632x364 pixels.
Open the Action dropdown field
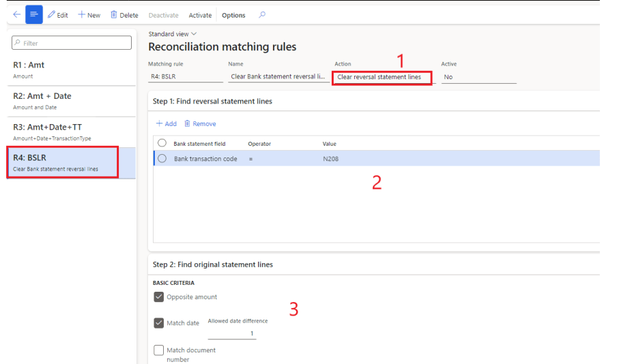(x=382, y=77)
